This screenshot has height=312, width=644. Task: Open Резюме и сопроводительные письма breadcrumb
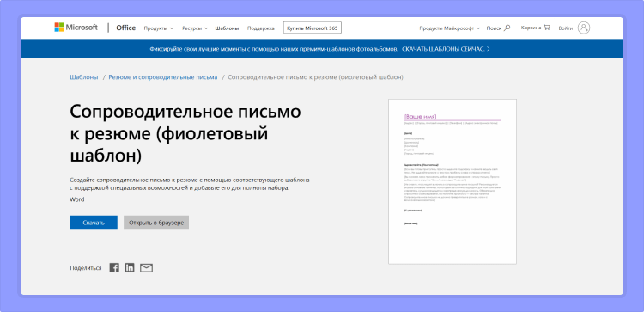point(163,77)
